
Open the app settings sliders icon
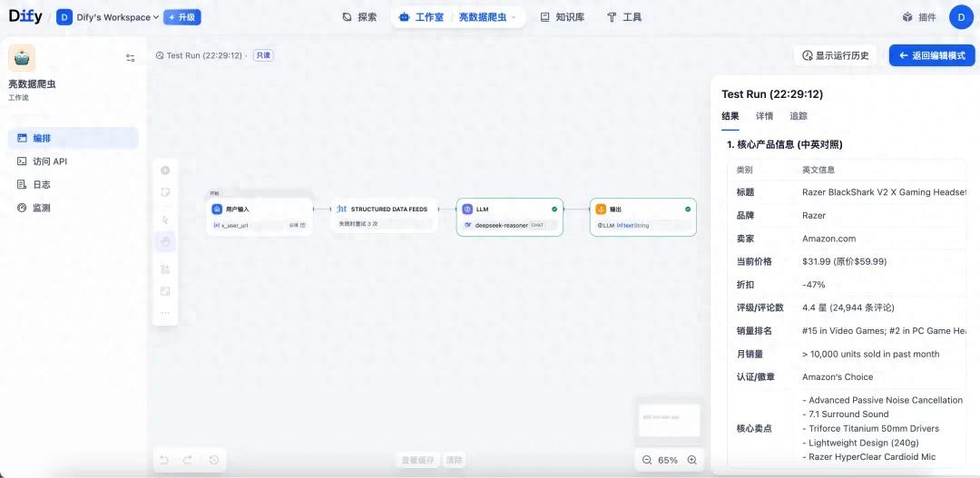tap(130, 58)
